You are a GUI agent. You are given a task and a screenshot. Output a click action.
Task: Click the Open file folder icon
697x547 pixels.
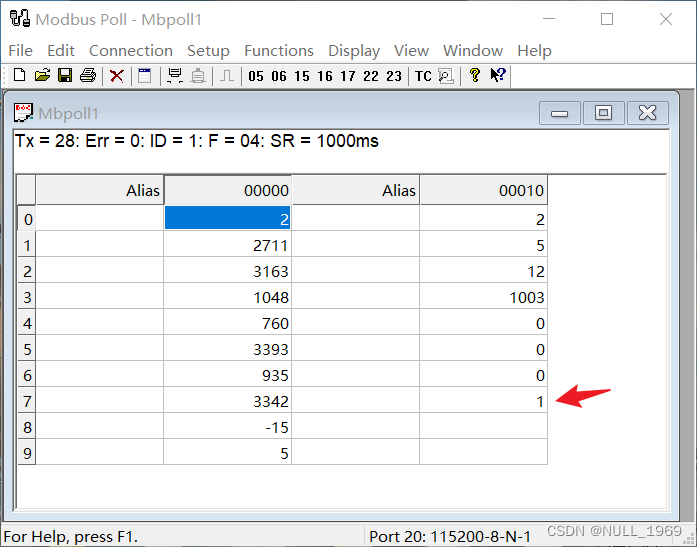click(x=42, y=76)
